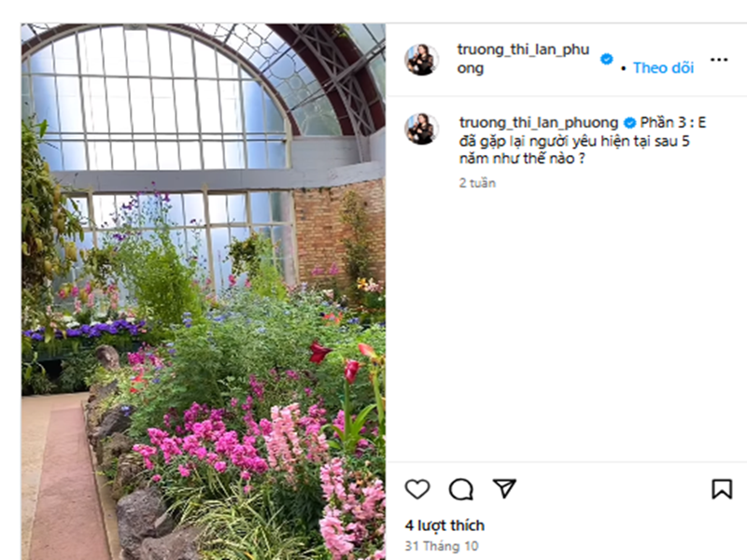This screenshot has width=747, height=560.
Task: Open profile avatar in post header
Action: tap(422, 59)
